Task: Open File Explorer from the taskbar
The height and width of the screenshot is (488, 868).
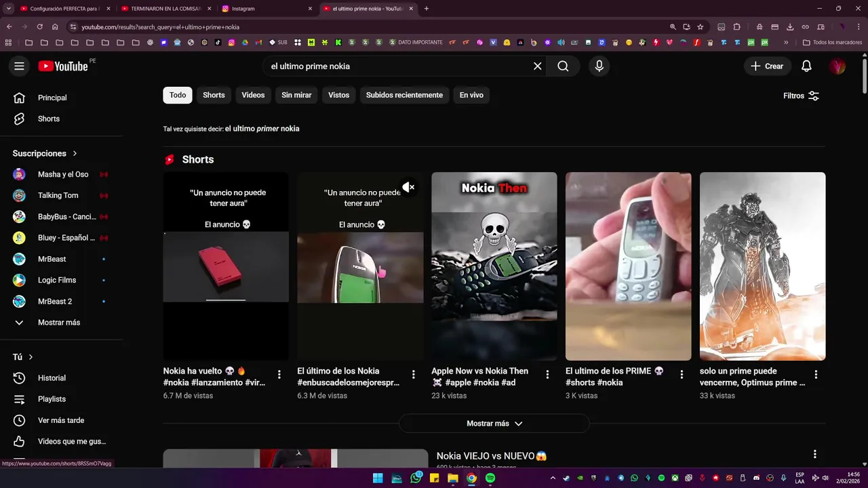Action: (x=452, y=478)
